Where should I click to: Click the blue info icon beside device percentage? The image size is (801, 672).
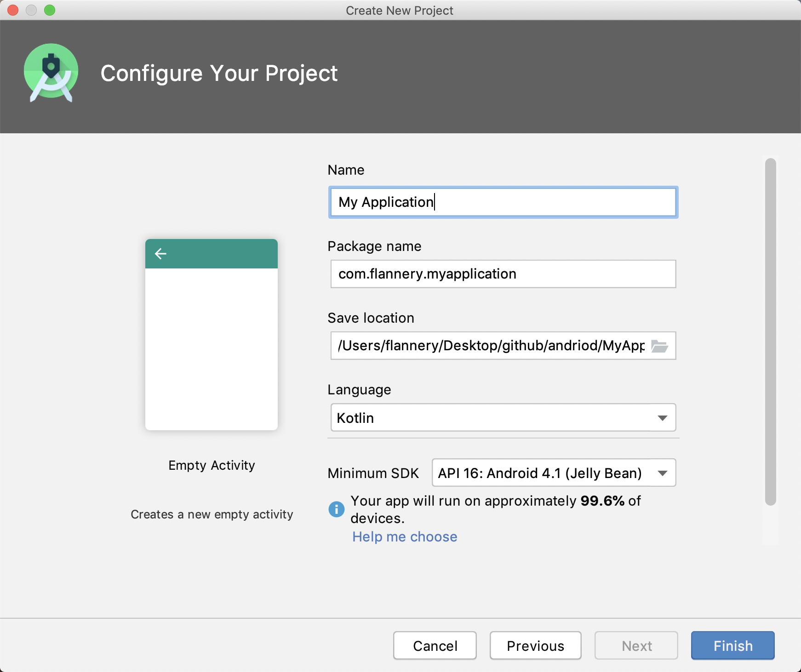(337, 509)
